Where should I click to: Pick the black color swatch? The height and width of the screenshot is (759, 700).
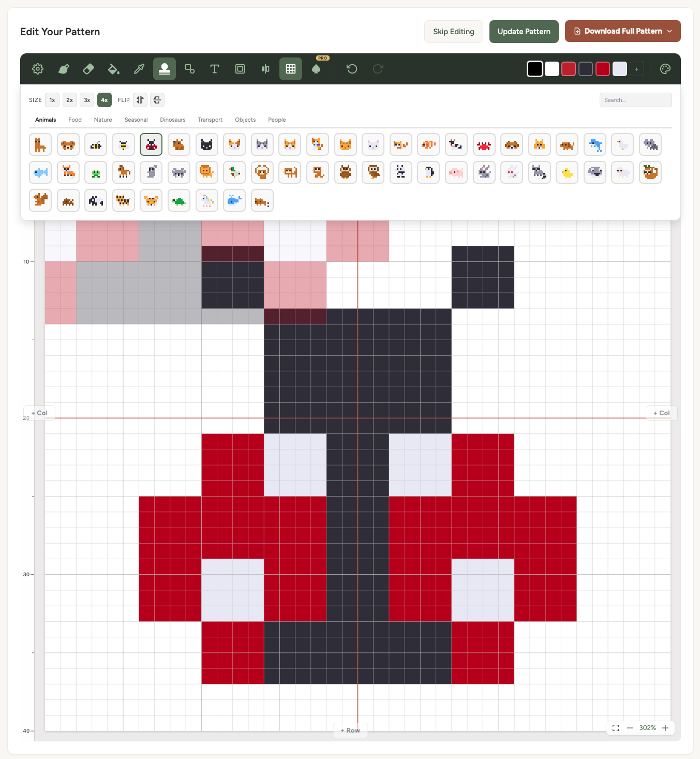[535, 69]
